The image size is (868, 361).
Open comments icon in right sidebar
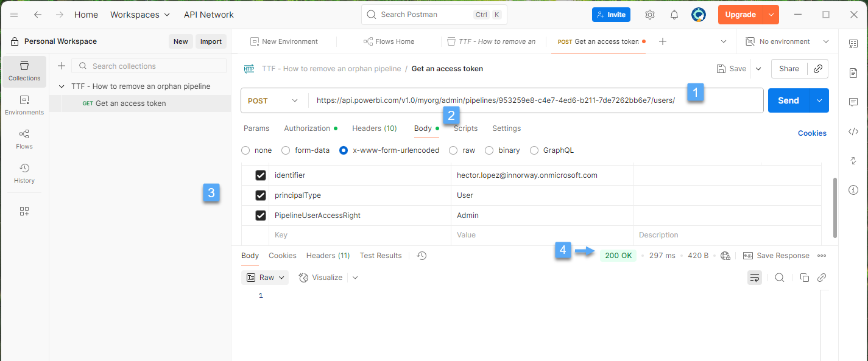(853, 102)
